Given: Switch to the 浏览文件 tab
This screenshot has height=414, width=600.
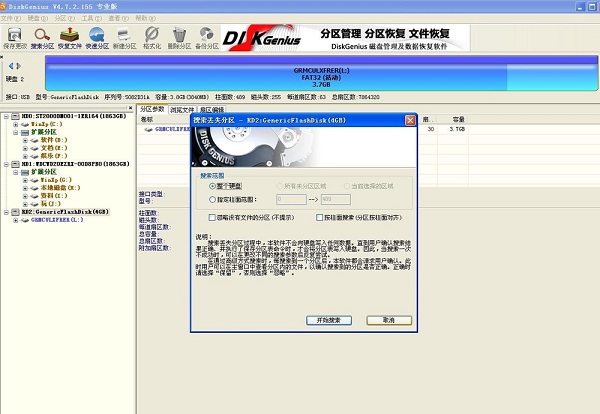Looking at the screenshot, I should click(182, 110).
